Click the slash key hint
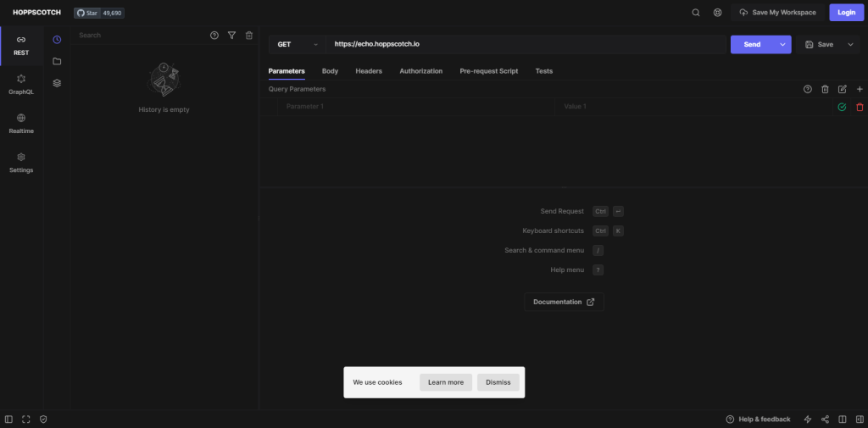The height and width of the screenshot is (428, 868). coord(598,250)
